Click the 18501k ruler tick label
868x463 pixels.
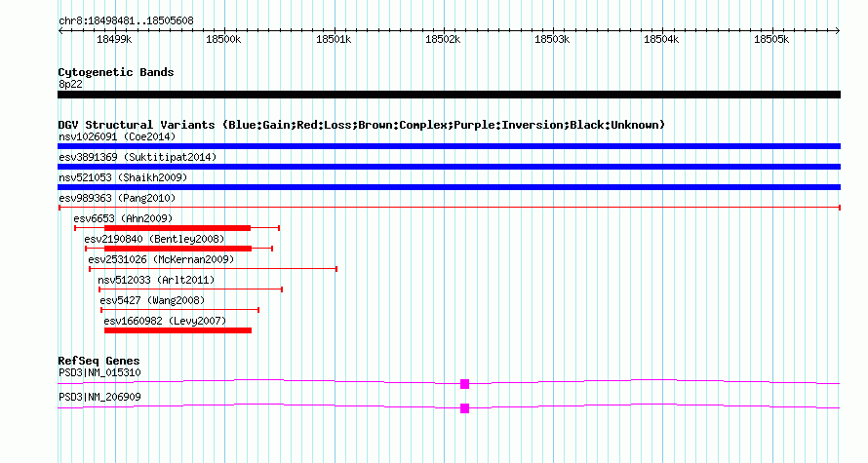coord(334,39)
